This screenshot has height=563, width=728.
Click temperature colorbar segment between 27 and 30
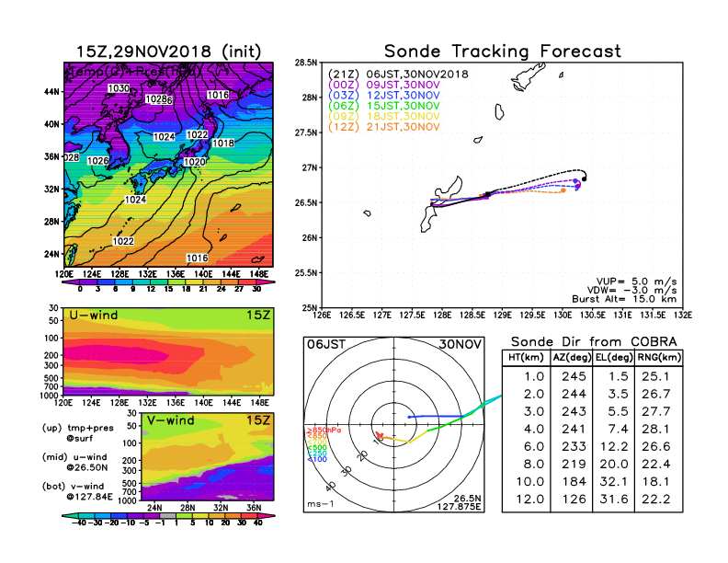tap(247, 281)
